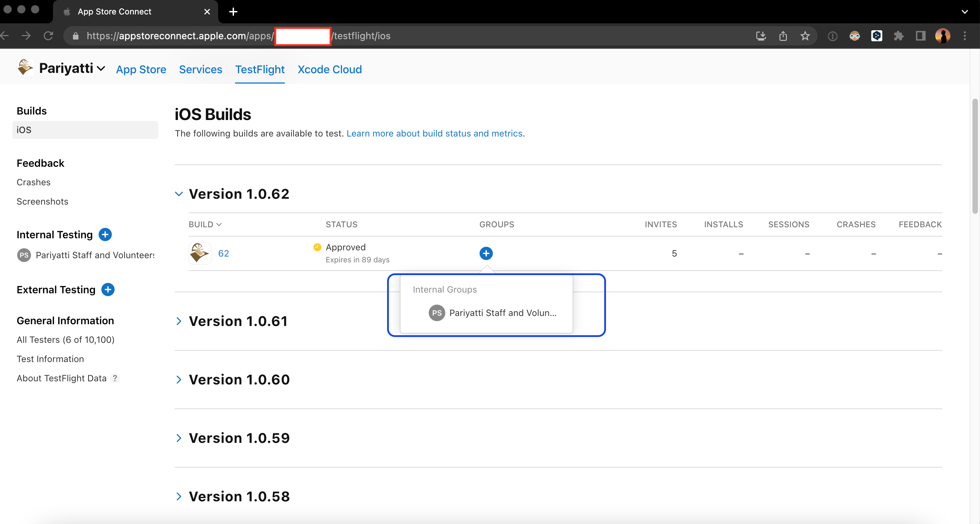980x524 pixels.
Task: Click the INSTALLS column header
Action: tap(723, 225)
